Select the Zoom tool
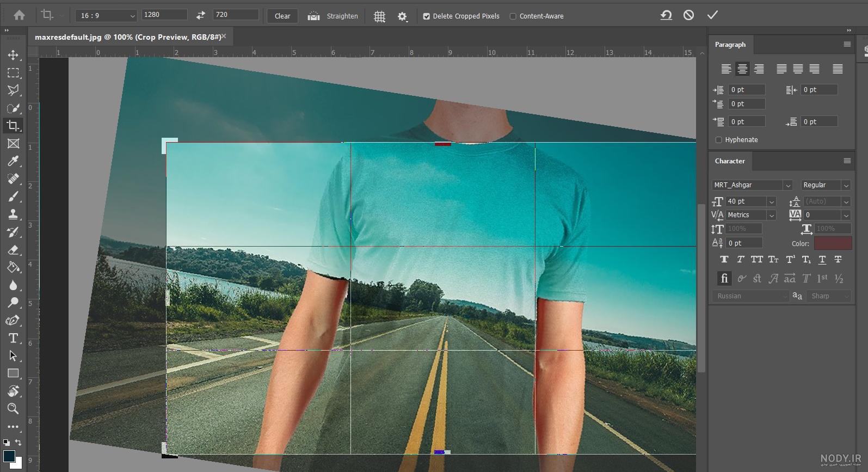The height and width of the screenshot is (472, 868). coord(13,409)
